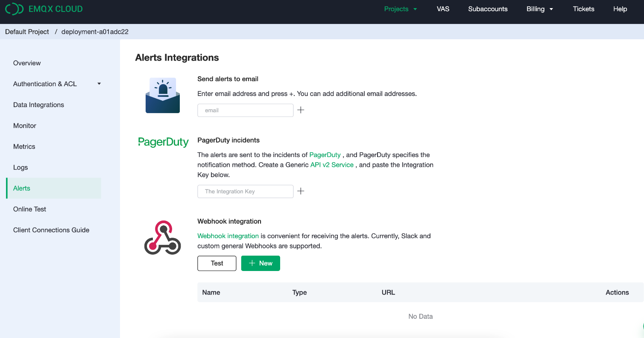Click the 'Webhook integration' section title
Viewport: 644px width, 338px height.
(229, 221)
